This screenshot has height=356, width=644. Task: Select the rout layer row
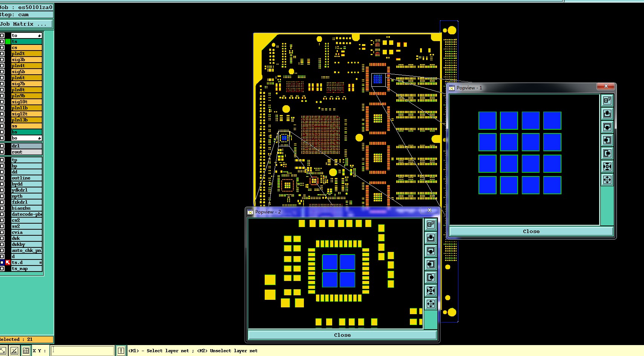(x=26, y=152)
